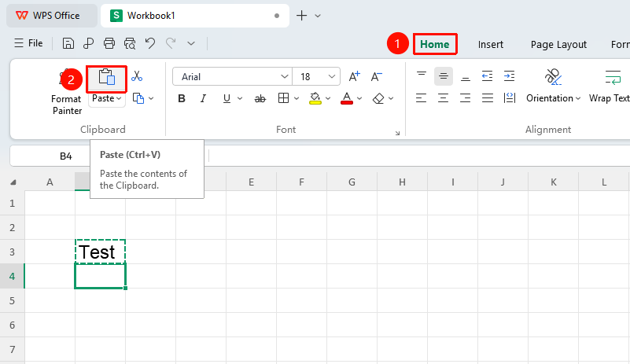Expand underline style options arrow
Image resolution: width=630 pixels, height=364 pixels.
coord(240,98)
